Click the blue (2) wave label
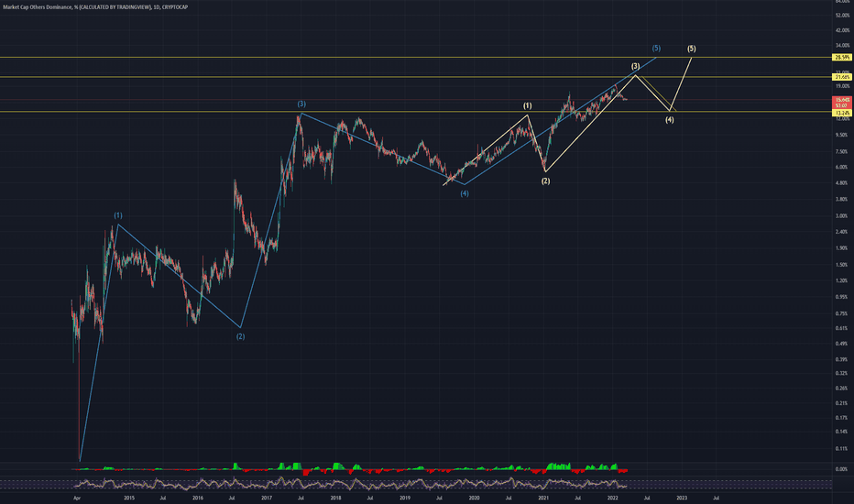The image size is (854, 504). [x=240, y=336]
